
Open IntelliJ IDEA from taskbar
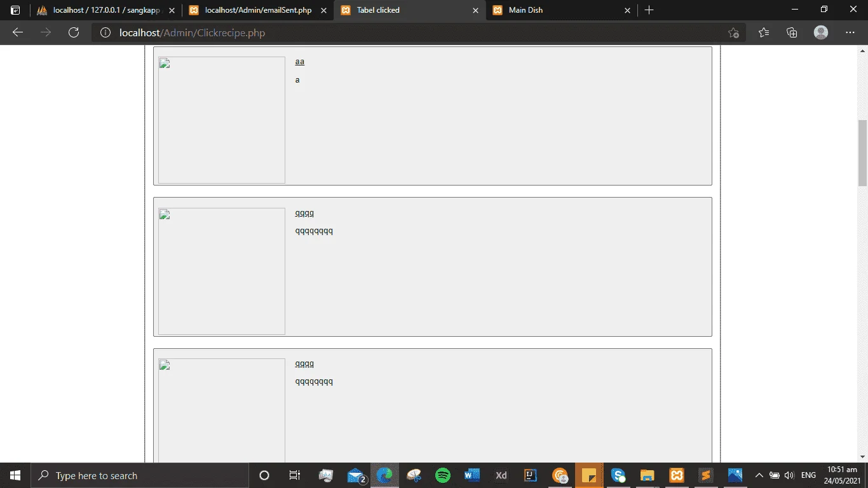pos(531,475)
